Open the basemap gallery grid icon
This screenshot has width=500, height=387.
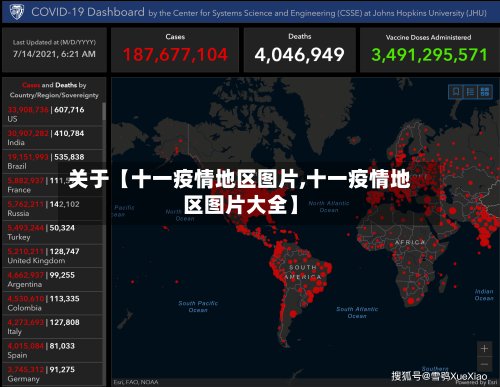[485, 91]
